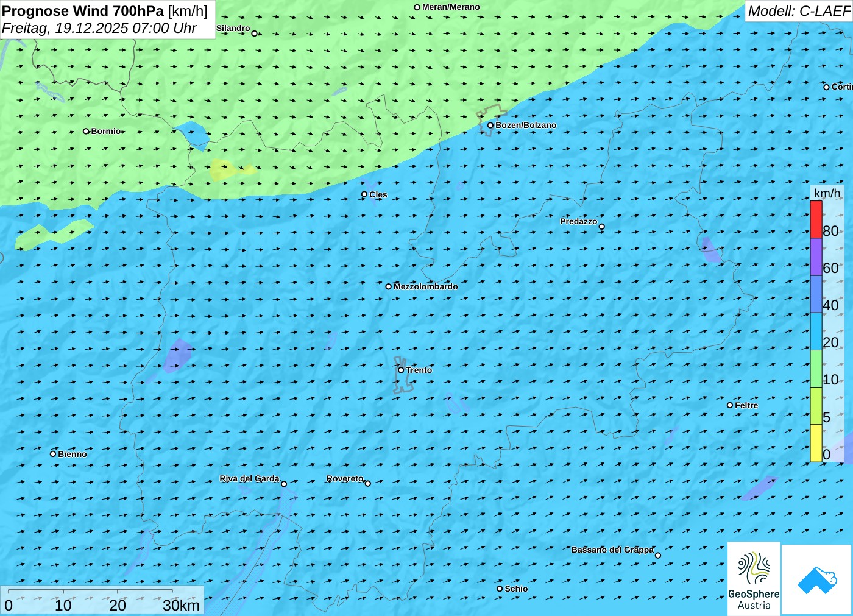The image size is (853, 616).
Task: Click the blue house-cloud logo icon
Action: (x=817, y=580)
